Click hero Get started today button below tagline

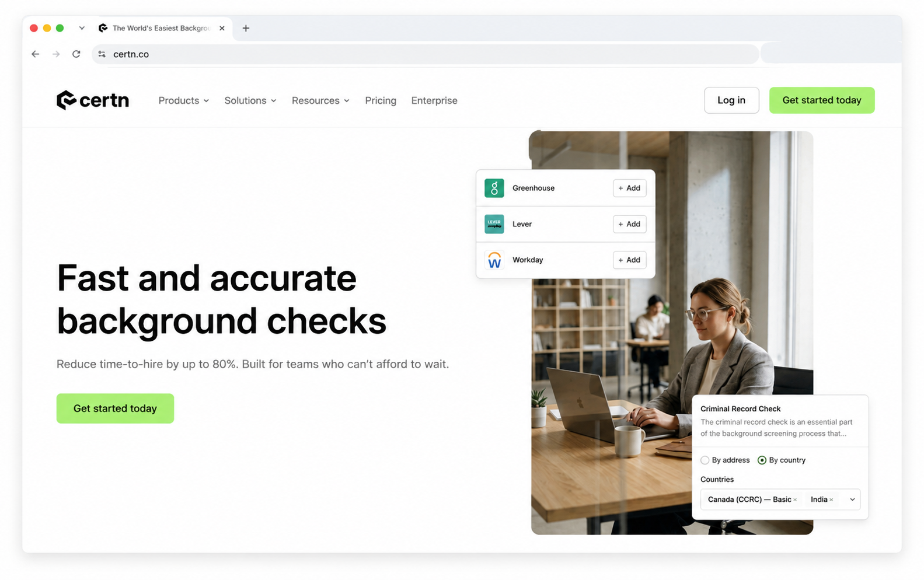115,408
